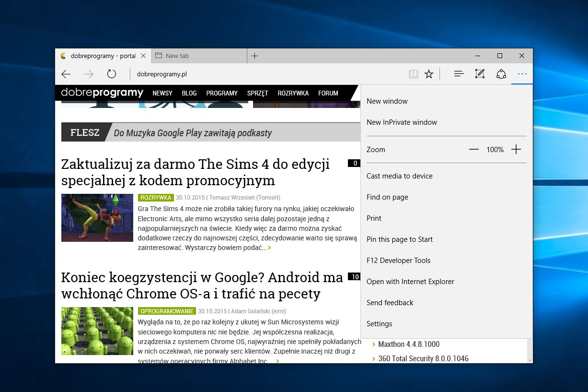588x392 pixels.
Task: Open the Share icon in toolbar
Action: click(x=501, y=74)
